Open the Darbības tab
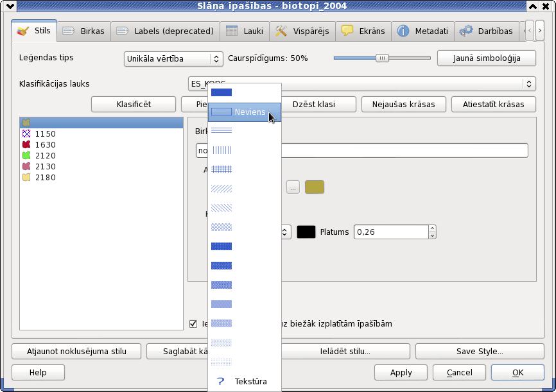The width and height of the screenshot is (556, 392). point(486,31)
